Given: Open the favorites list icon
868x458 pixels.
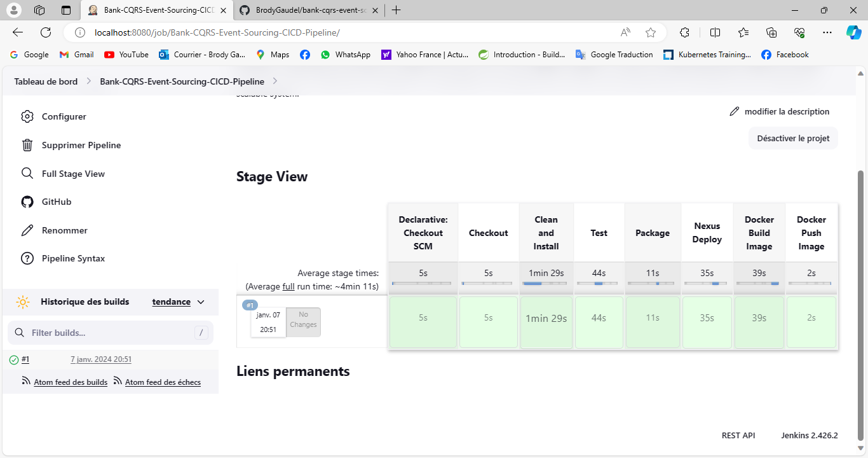Looking at the screenshot, I should (x=744, y=32).
